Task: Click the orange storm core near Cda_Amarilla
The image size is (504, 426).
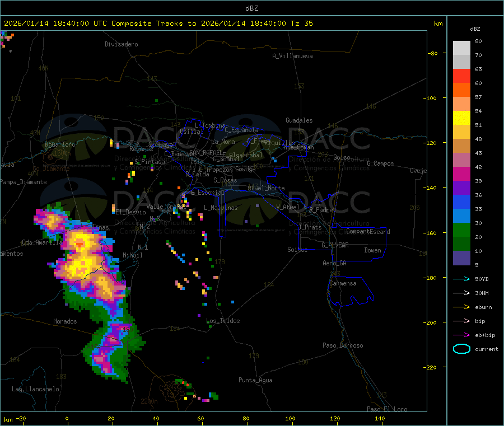Action: (80, 245)
